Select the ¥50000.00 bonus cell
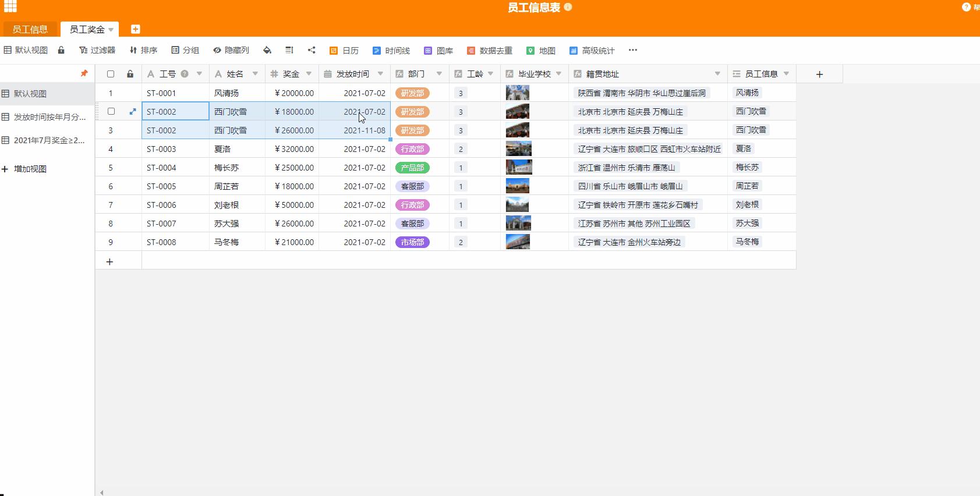Image resolution: width=980 pixels, height=496 pixels. pyautogui.click(x=292, y=204)
